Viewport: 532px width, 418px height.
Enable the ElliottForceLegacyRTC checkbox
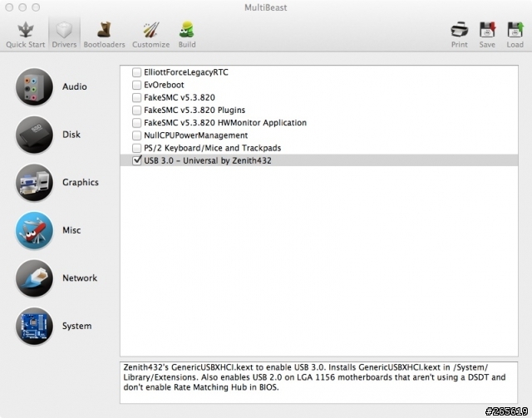point(136,72)
